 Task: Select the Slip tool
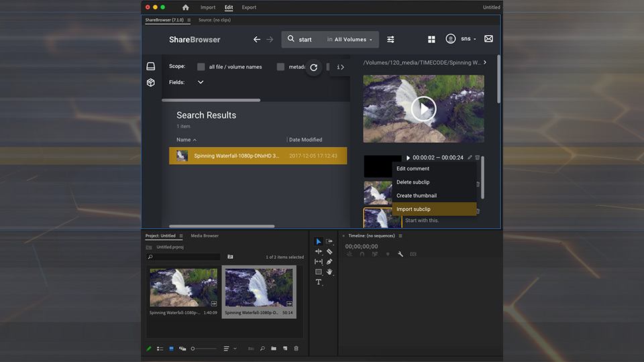pos(318,261)
